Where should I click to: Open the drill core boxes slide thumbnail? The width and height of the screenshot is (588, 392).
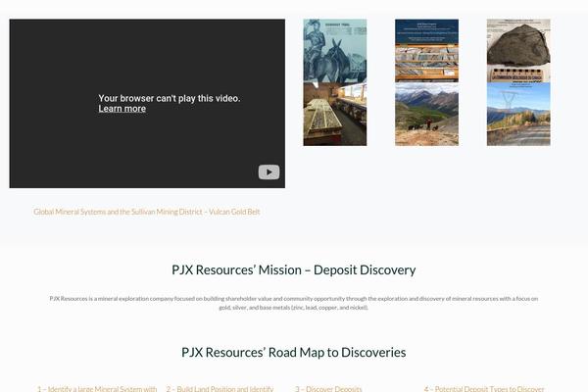coord(426,51)
